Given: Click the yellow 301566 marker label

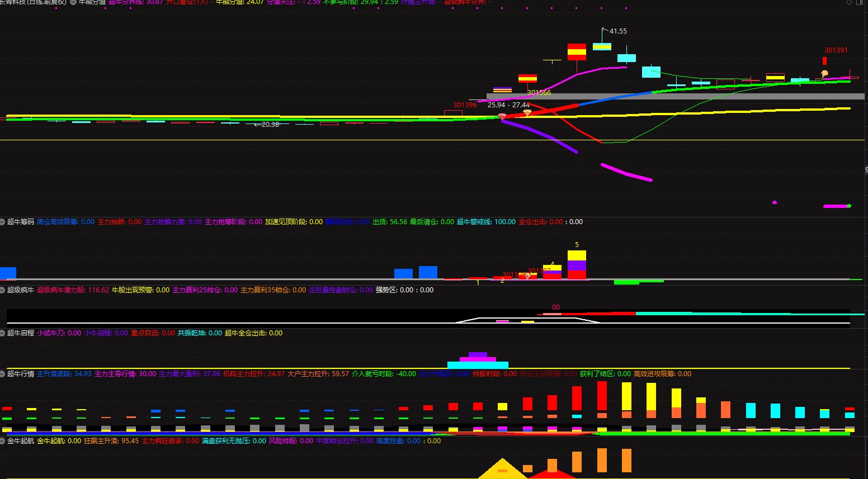Looking at the screenshot, I should (x=539, y=93).
